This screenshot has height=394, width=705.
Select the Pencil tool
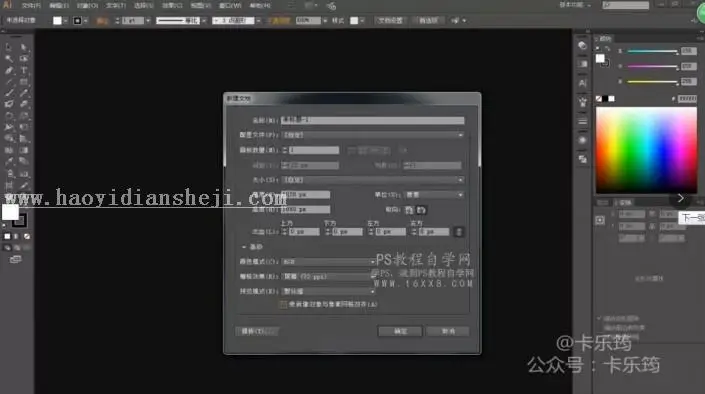point(24,93)
